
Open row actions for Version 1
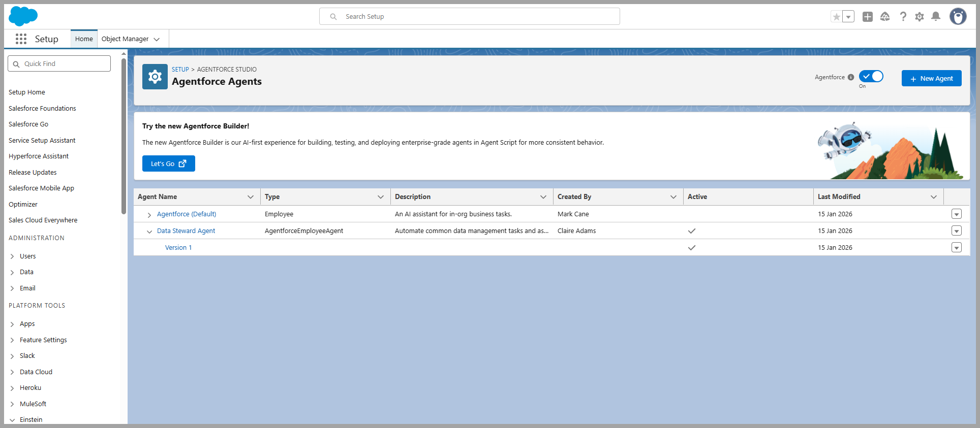tap(957, 248)
